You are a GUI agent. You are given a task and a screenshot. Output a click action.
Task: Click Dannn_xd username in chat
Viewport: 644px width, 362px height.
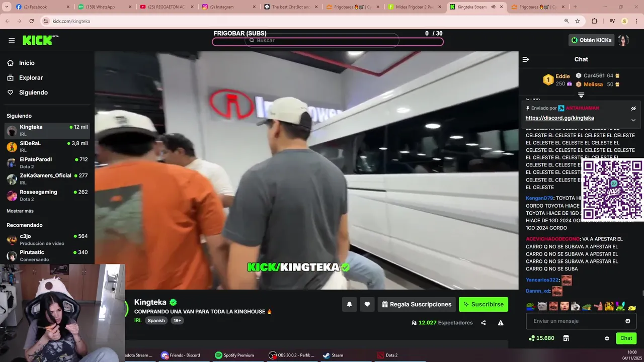click(x=538, y=291)
